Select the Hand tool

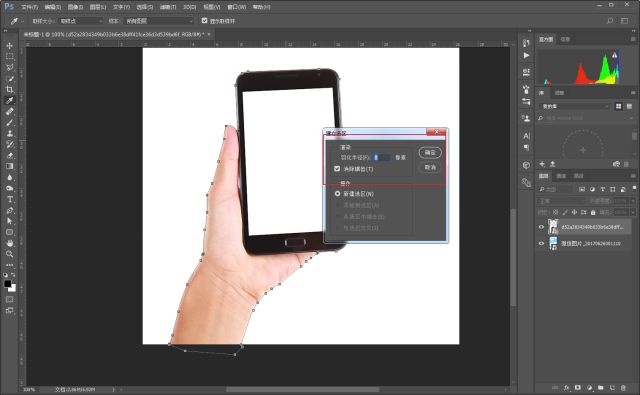point(9,243)
